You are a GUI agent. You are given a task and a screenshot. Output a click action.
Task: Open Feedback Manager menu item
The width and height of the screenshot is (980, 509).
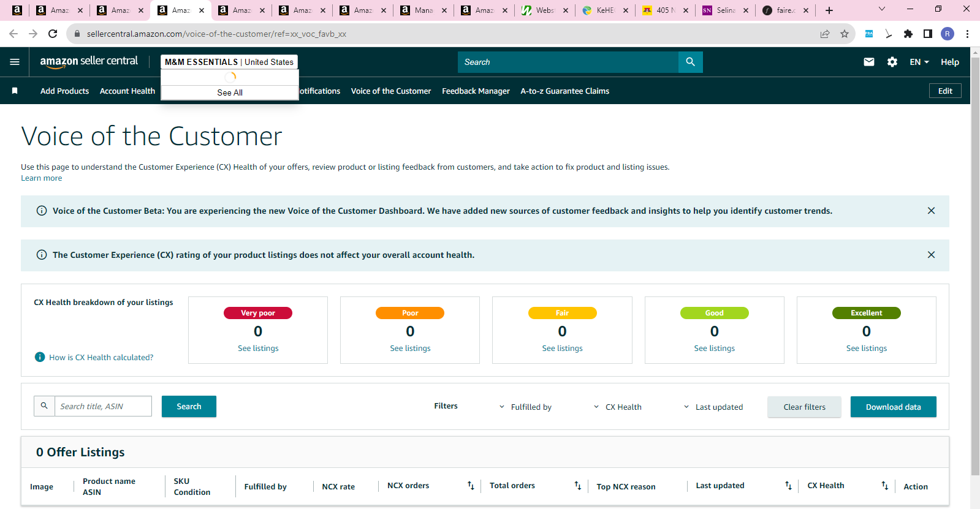click(x=476, y=91)
